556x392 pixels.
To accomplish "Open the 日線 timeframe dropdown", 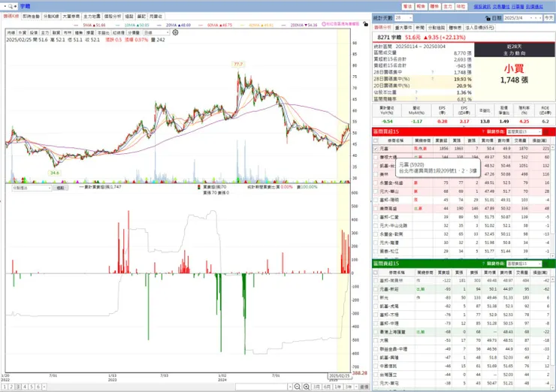I will coord(156,32).
